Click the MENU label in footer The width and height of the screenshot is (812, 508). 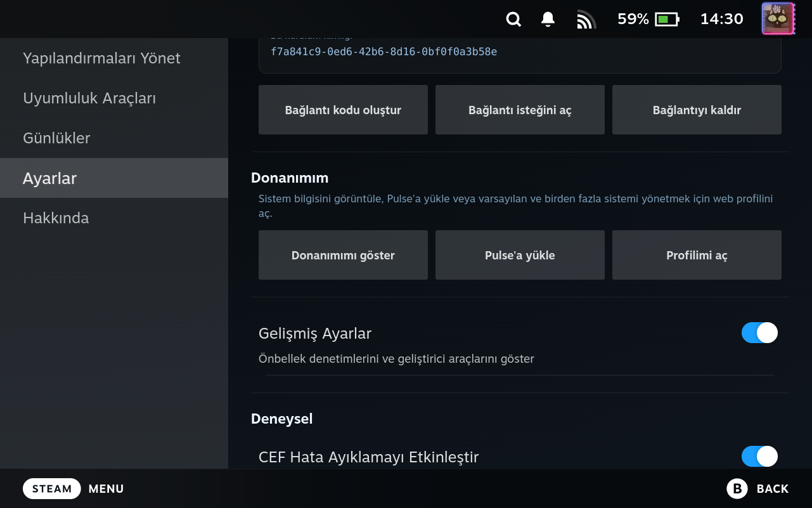click(x=106, y=489)
